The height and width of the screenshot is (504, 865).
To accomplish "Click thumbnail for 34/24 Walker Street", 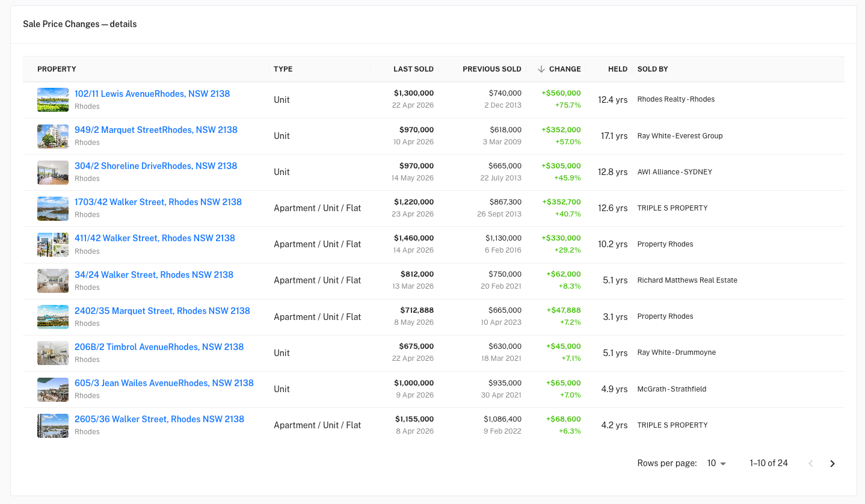I will (x=53, y=281).
